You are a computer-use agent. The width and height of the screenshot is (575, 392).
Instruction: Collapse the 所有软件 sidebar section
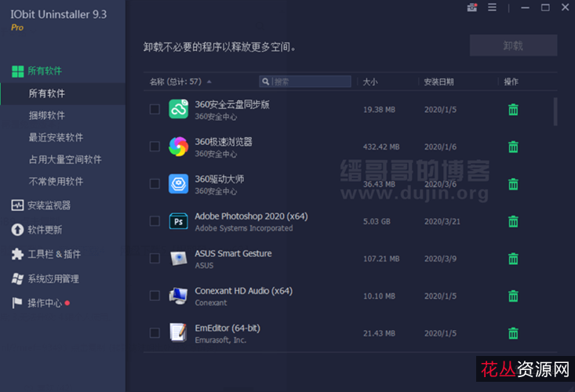(45, 71)
